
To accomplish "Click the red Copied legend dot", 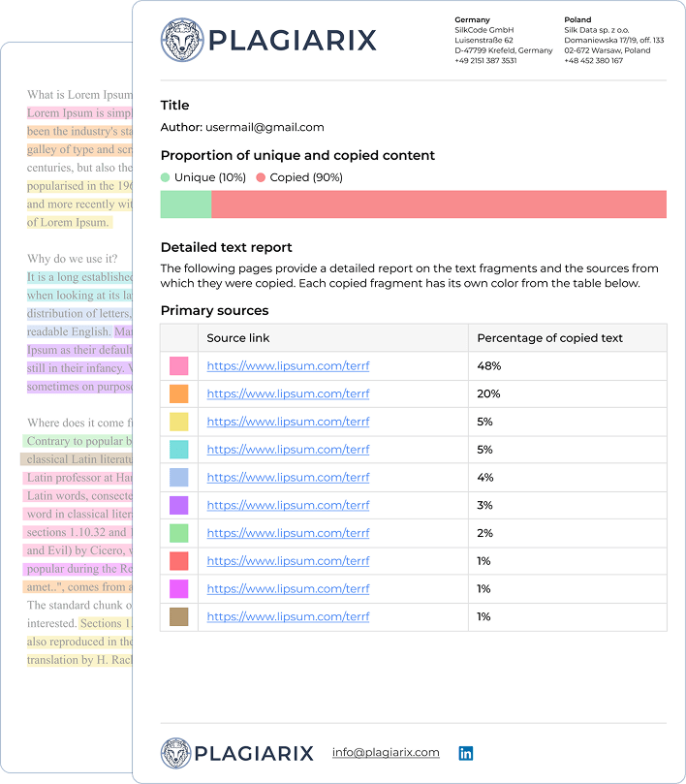I will [261, 177].
